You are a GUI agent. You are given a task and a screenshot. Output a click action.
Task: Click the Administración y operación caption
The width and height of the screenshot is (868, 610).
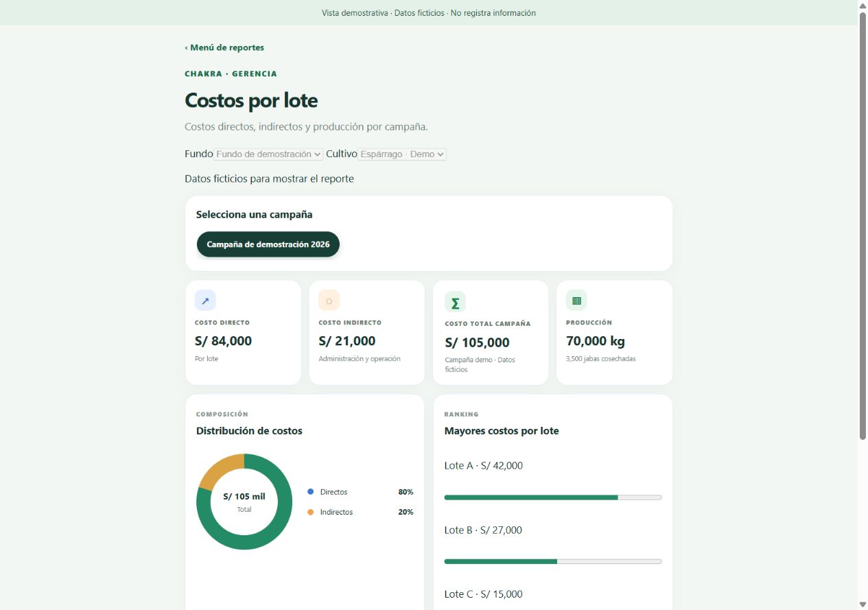tap(360, 359)
